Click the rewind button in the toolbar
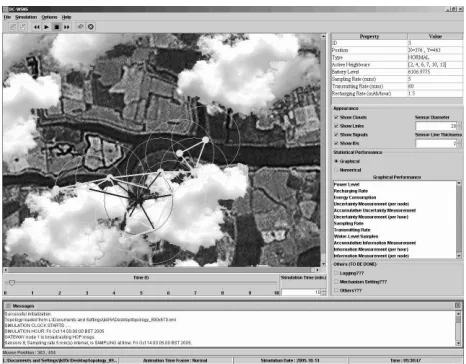Screen dimensions: 466x364 pyautogui.click(x=36, y=27)
